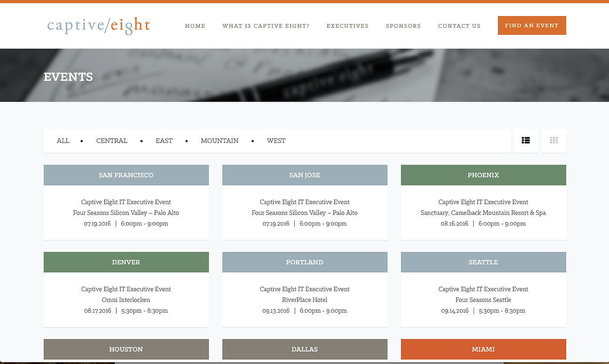This screenshot has width=609, height=364.
Task: Open the Houston event header
Action: [x=126, y=349]
